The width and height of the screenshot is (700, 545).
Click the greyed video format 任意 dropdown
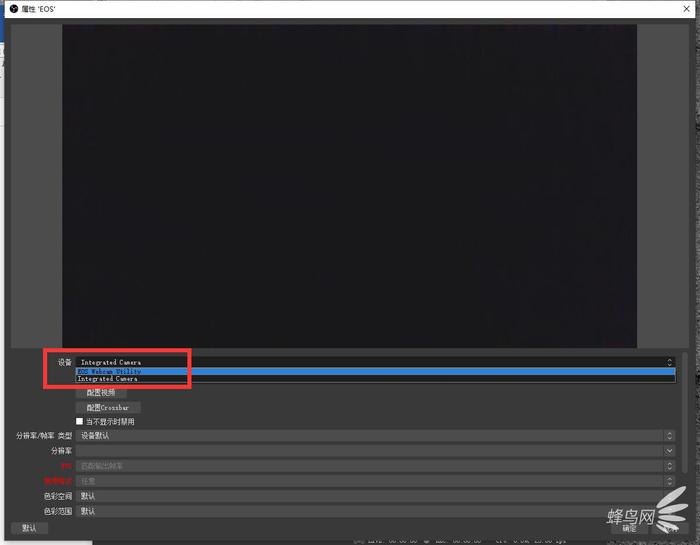click(375, 481)
